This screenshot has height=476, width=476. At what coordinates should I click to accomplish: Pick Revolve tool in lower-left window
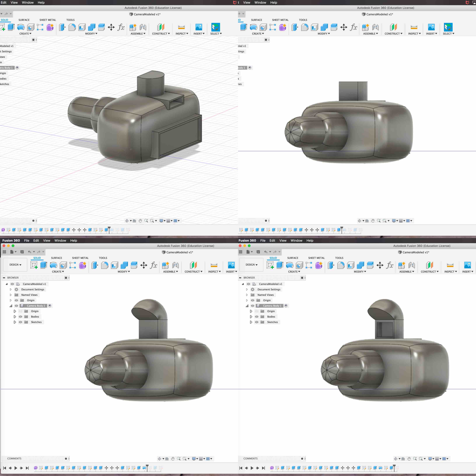pos(54,265)
